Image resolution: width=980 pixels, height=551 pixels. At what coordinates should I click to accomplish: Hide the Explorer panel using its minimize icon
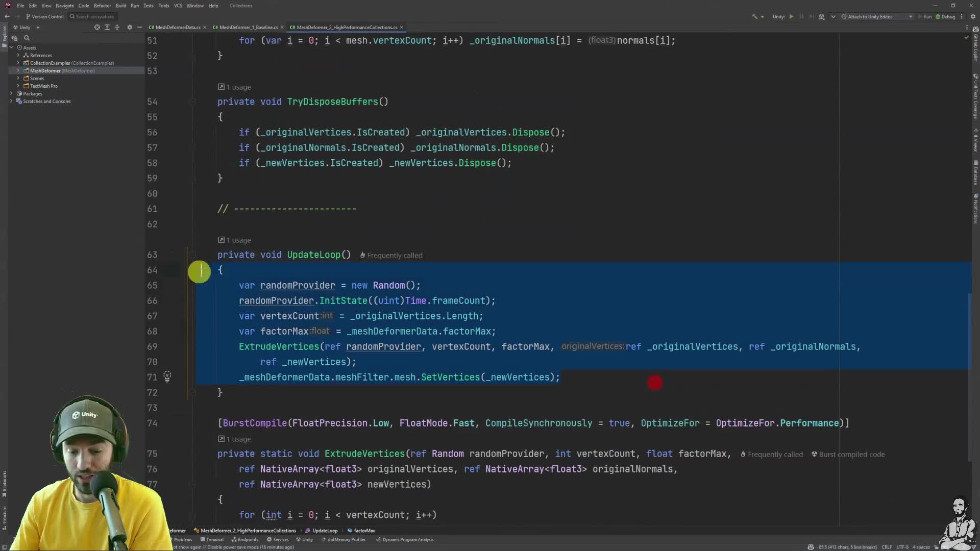point(139,28)
